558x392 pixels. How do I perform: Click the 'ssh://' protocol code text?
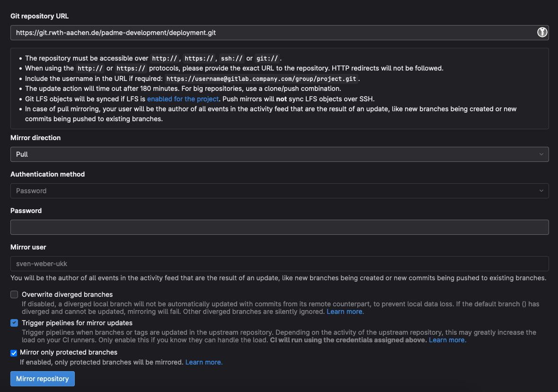coord(231,58)
